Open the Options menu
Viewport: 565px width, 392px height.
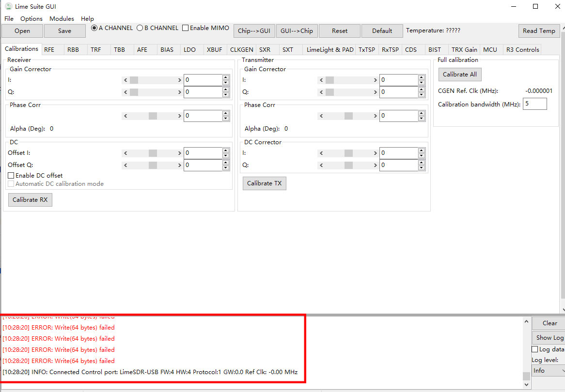31,19
